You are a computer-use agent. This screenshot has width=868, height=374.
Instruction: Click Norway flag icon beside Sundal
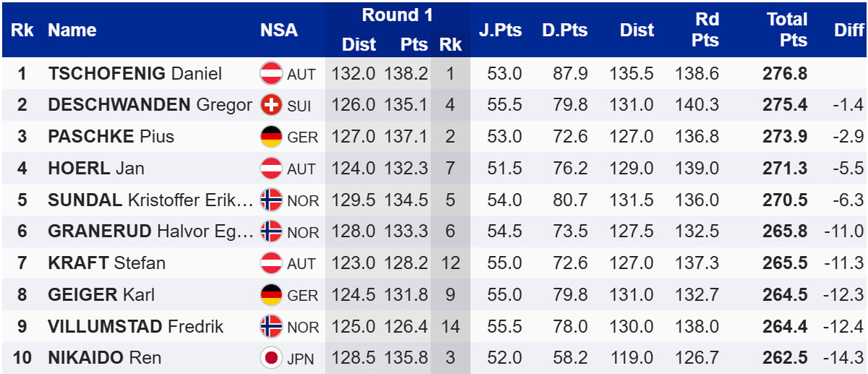271,200
